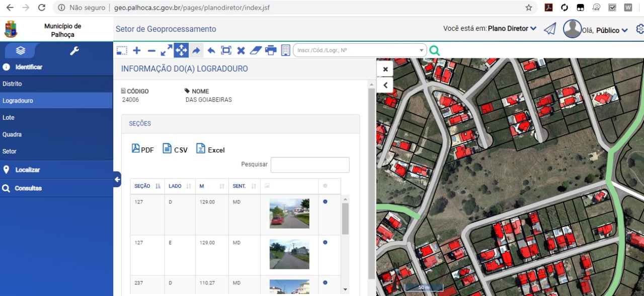Screen dimensions: 644x296
Task: Collapse the left sidebar with arrow handle
Action: click(117, 179)
